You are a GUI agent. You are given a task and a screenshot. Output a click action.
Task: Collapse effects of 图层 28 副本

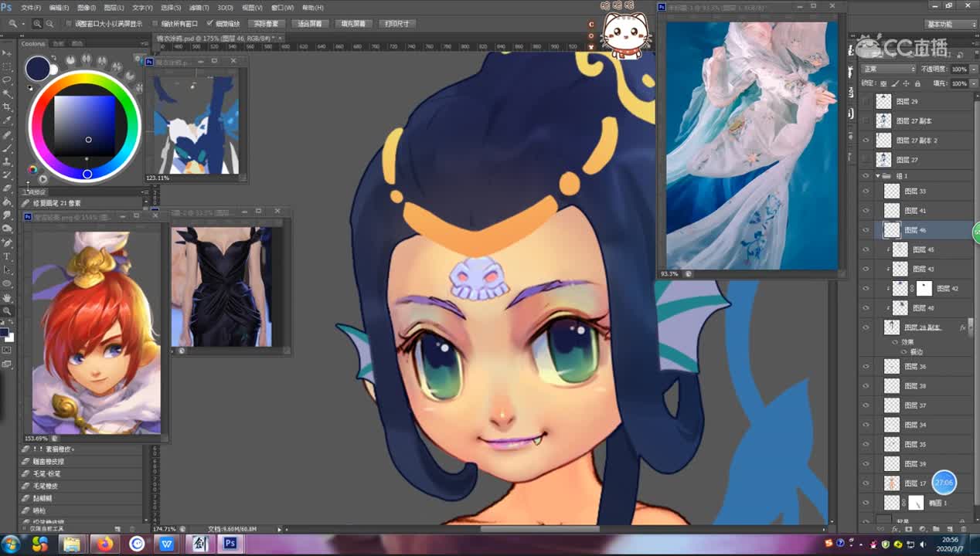point(970,327)
